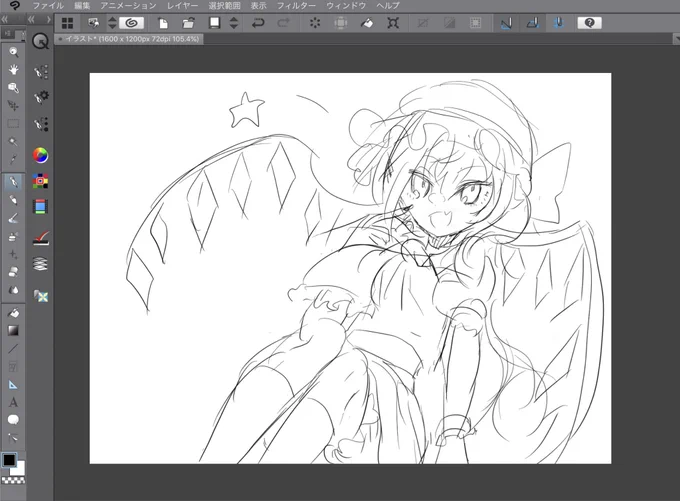The image size is (680, 501).
Task: Click Clear outside selection toolbar icon
Action: tap(341, 23)
